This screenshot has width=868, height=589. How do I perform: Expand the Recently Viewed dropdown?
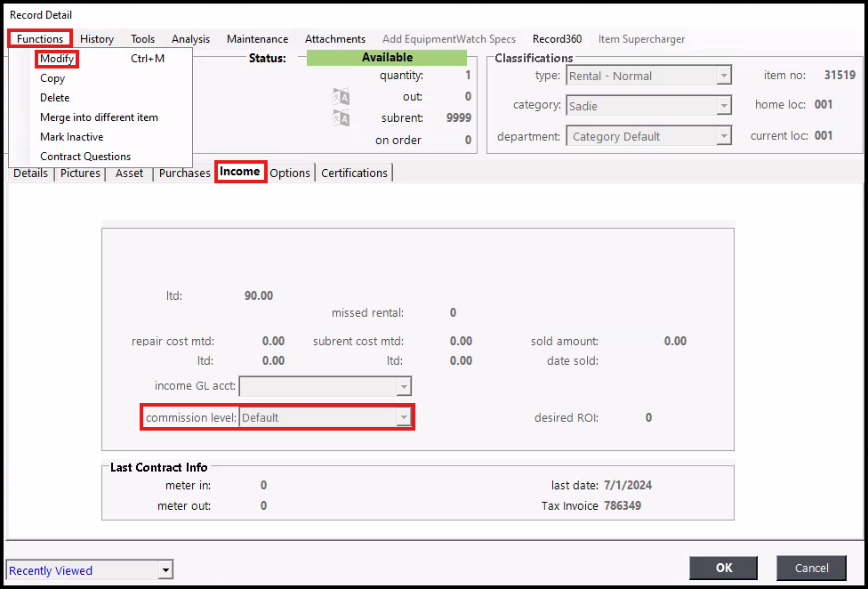pyautogui.click(x=165, y=570)
